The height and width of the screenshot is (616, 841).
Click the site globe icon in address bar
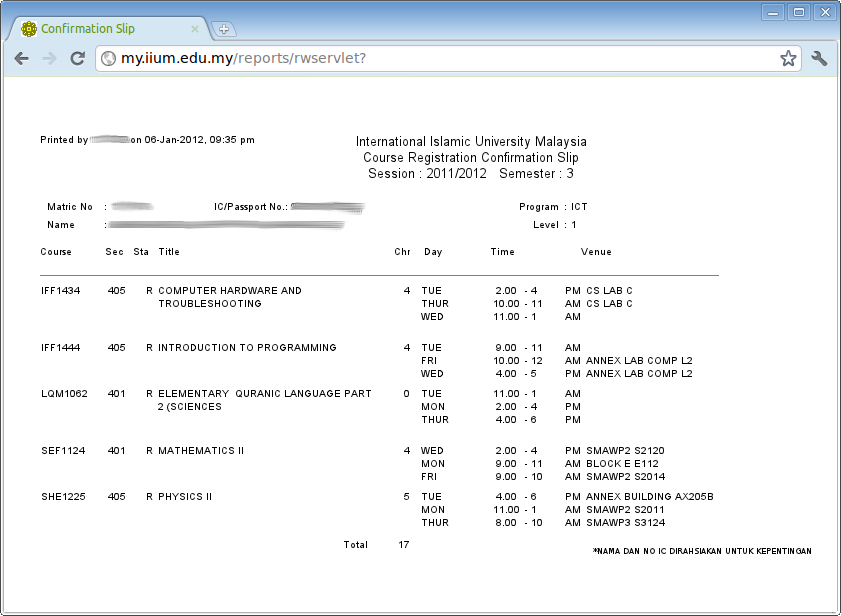pyautogui.click(x=108, y=58)
